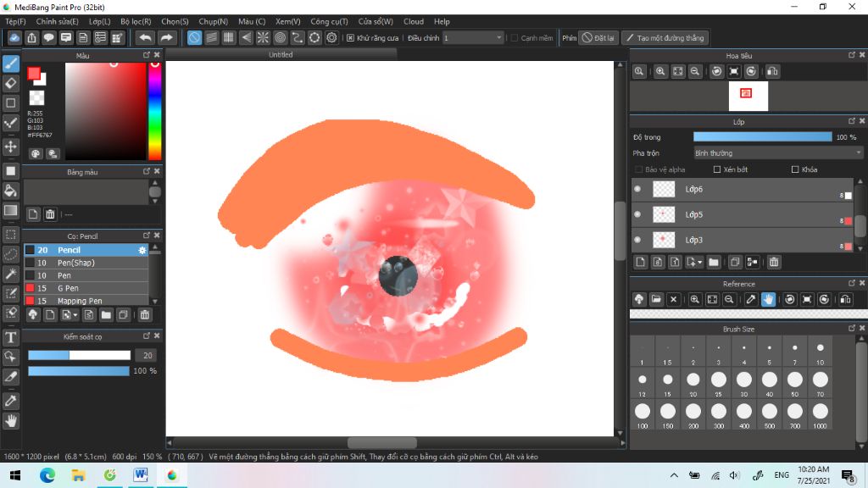The width and height of the screenshot is (868, 488).
Task: Select the Text tool
Action: 11,336
